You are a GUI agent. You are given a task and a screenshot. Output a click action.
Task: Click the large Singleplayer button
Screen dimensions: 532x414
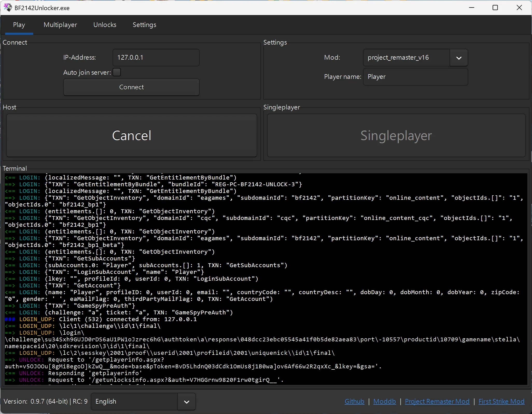[x=396, y=135]
